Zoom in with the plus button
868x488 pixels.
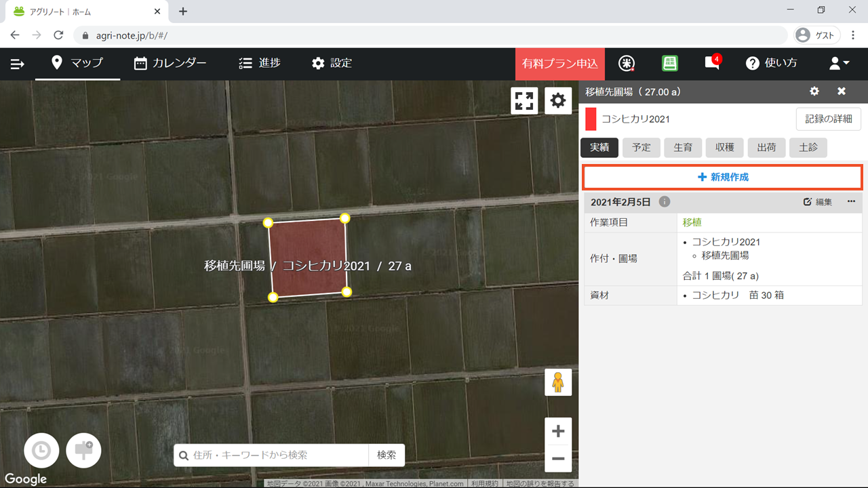558,431
